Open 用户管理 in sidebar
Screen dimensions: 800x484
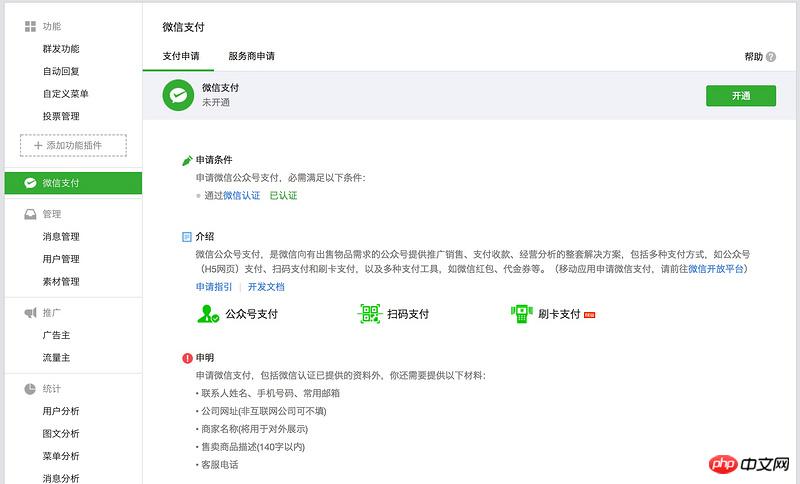(61, 259)
